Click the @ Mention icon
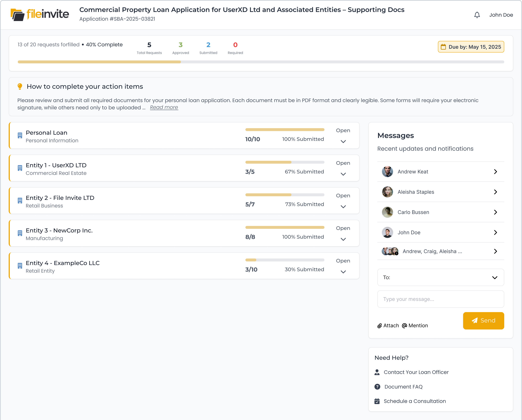522x420 pixels. tap(404, 325)
